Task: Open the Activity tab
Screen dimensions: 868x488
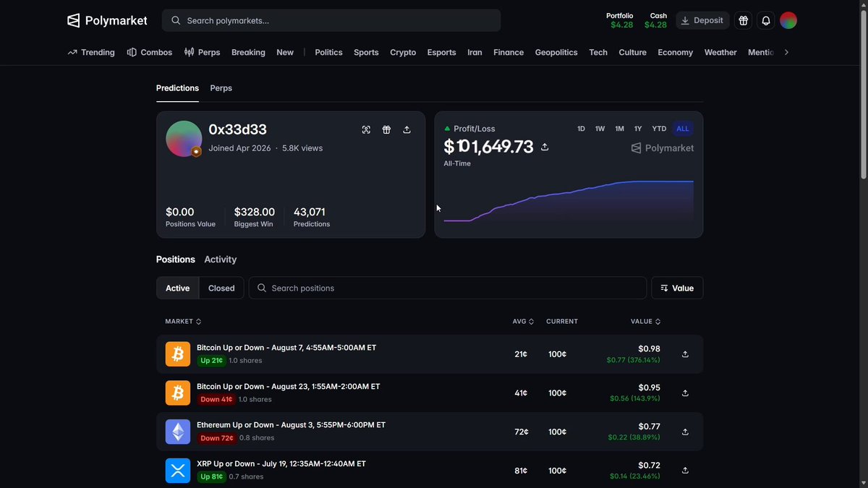Action: [x=221, y=260]
